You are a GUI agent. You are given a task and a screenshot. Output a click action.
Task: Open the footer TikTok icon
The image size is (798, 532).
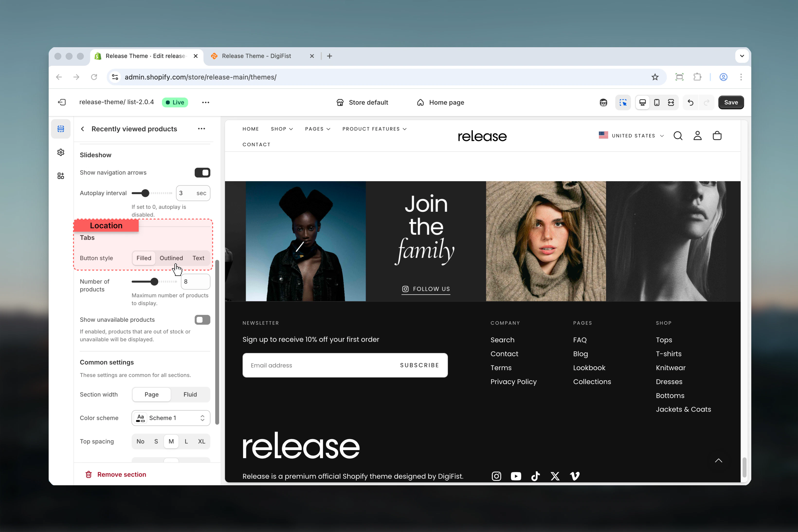tap(535, 476)
